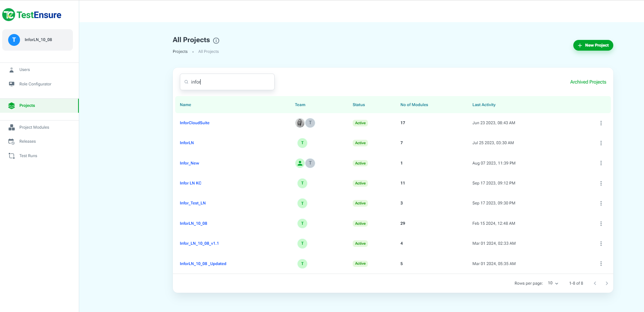The width and height of the screenshot is (644, 312).
Task: Click the team avatar in InforLN row
Action: pyautogui.click(x=302, y=143)
